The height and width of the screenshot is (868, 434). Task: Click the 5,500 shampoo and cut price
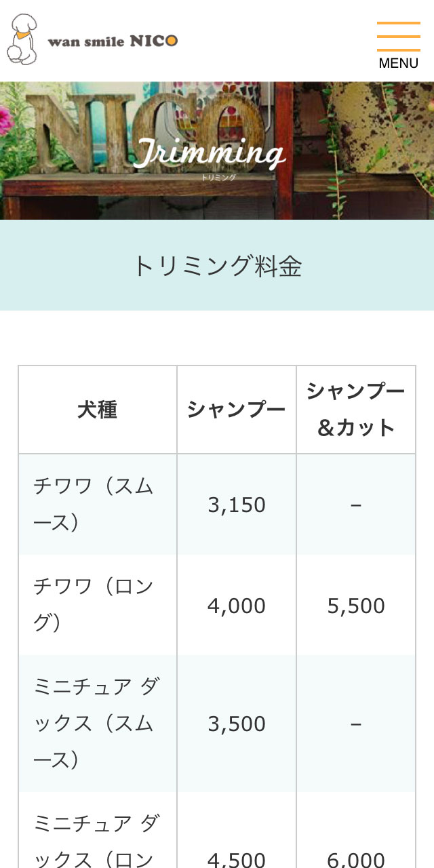point(356,606)
